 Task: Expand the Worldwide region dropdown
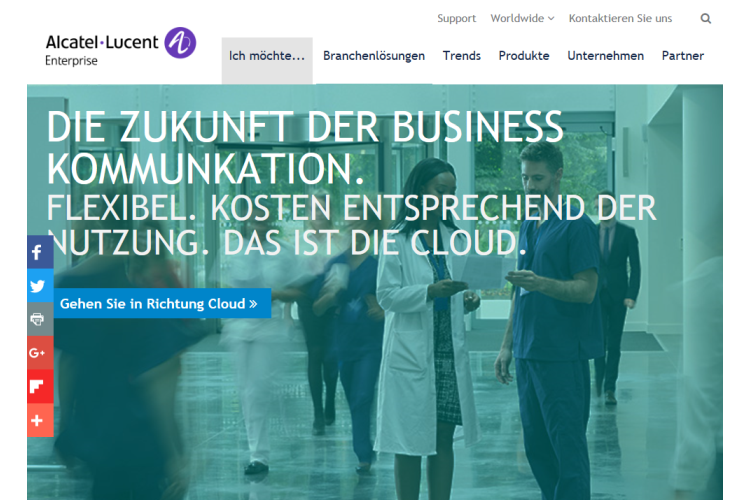522,18
